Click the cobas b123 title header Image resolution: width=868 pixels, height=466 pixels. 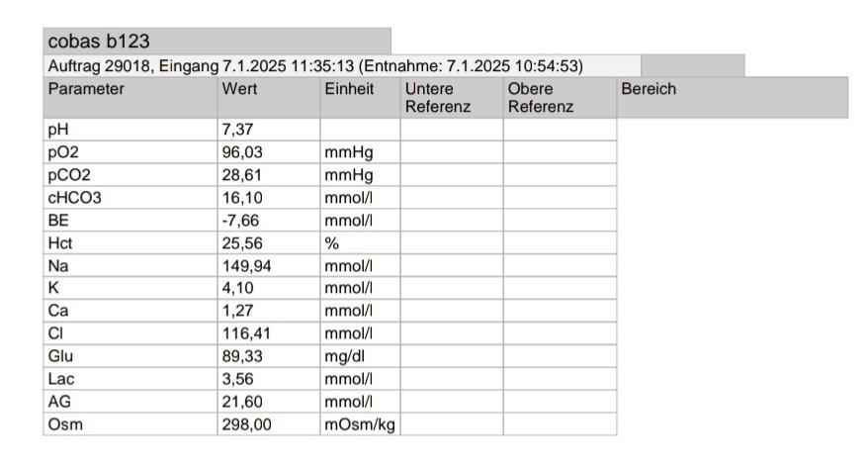tap(217, 41)
